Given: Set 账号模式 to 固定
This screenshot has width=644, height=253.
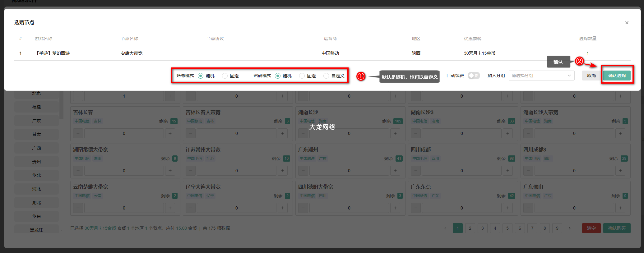Looking at the screenshot, I should pyautogui.click(x=225, y=76).
